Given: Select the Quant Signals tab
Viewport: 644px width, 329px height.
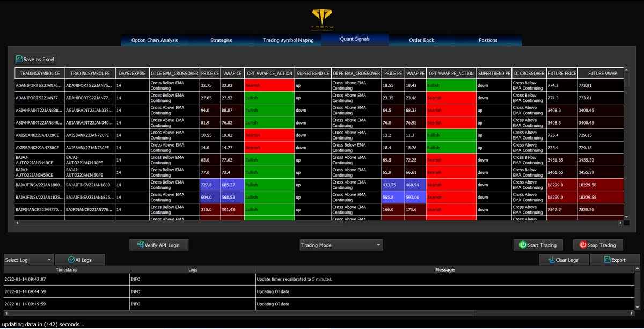Looking at the screenshot, I should 355,40.
